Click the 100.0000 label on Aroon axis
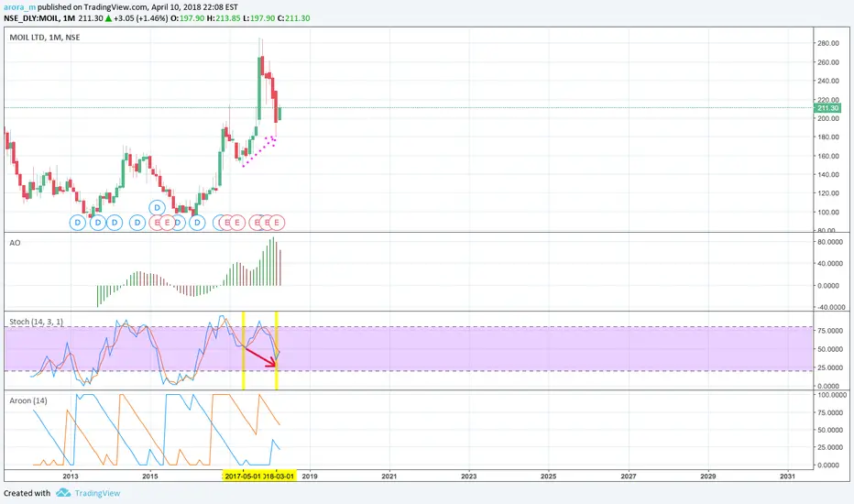The image size is (854, 504). point(831,394)
